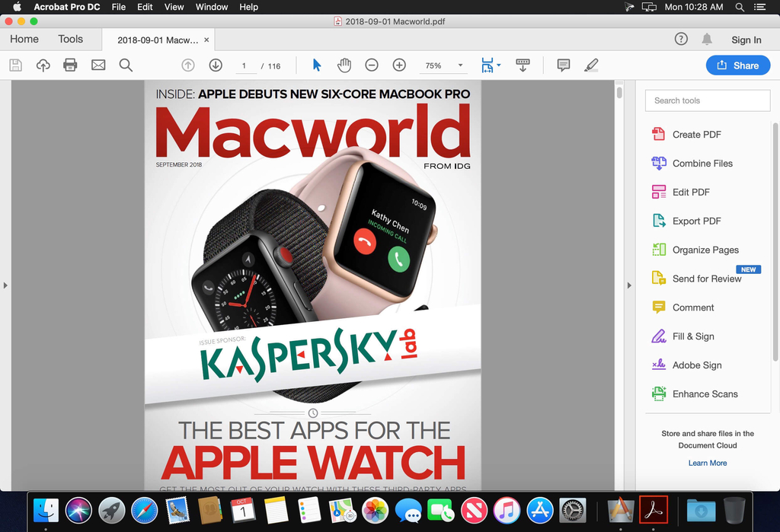
Task: Open the 75% zoom level dropdown
Action: click(460, 65)
